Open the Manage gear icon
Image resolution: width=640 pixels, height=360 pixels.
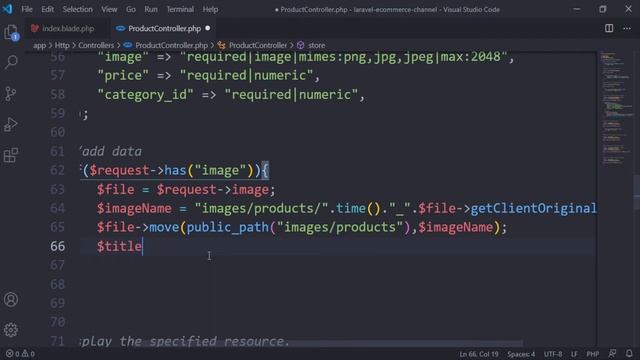[x=11, y=330]
